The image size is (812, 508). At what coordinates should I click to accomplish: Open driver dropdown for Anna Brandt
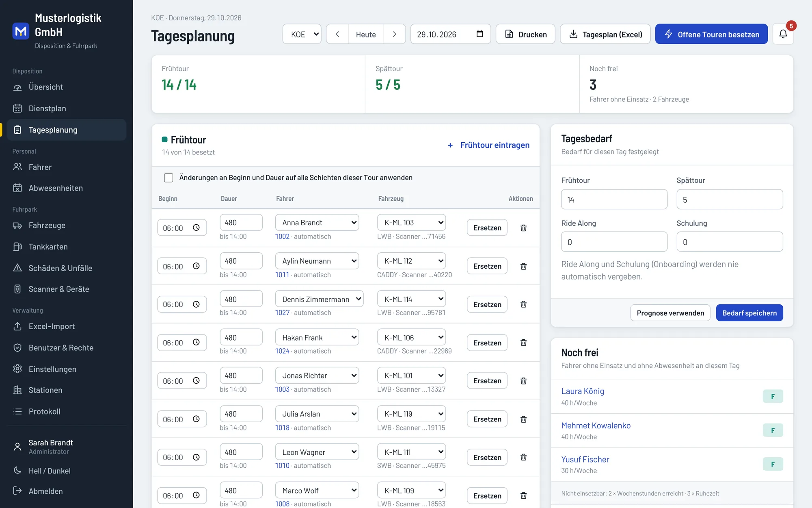317,222
